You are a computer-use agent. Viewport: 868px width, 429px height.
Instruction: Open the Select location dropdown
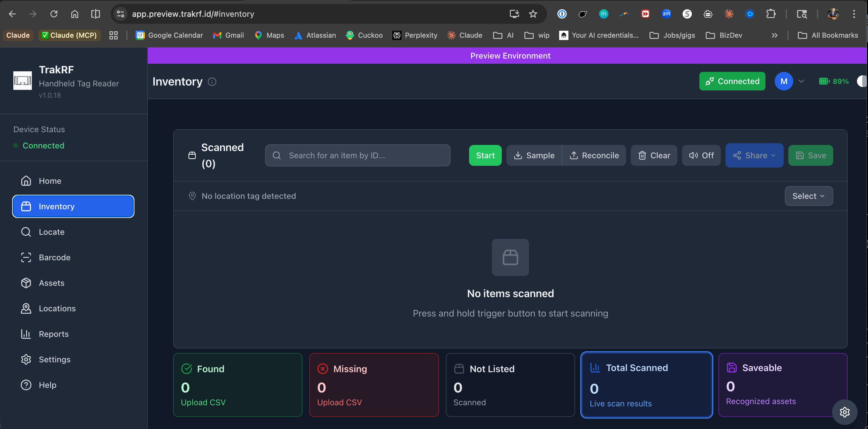(809, 196)
